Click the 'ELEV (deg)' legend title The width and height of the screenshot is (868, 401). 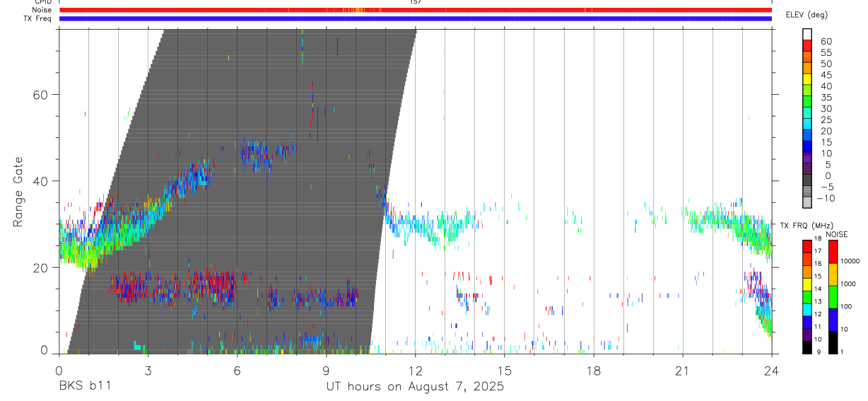(x=807, y=15)
